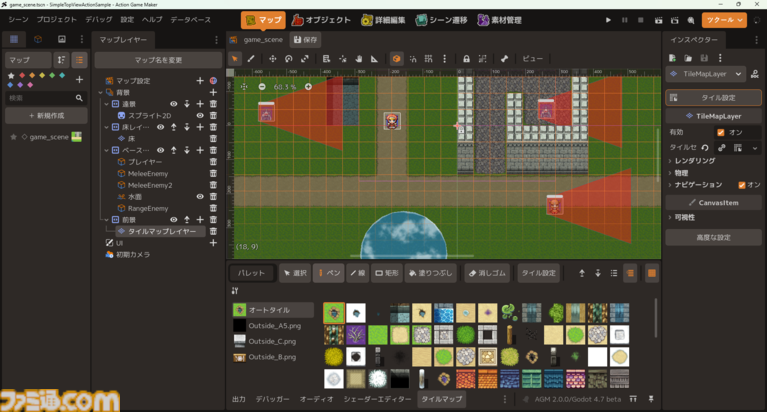The image size is (767, 412).
Task: Click the load resource folder icon in inspector
Action: click(688, 58)
